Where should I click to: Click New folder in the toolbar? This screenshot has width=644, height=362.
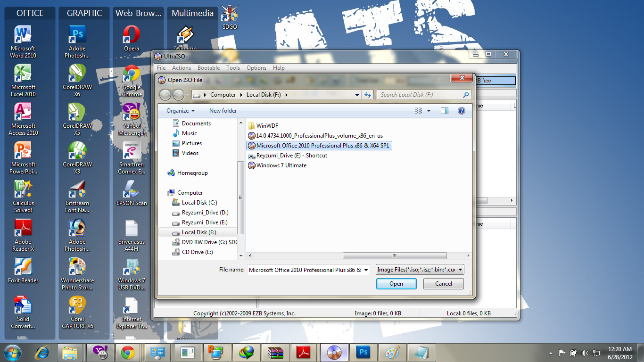tap(223, 111)
